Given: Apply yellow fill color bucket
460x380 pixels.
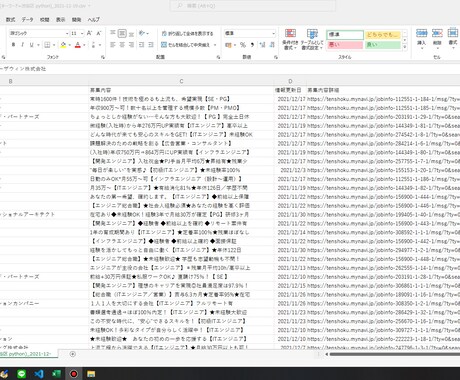Looking at the screenshot, I should (63, 45).
